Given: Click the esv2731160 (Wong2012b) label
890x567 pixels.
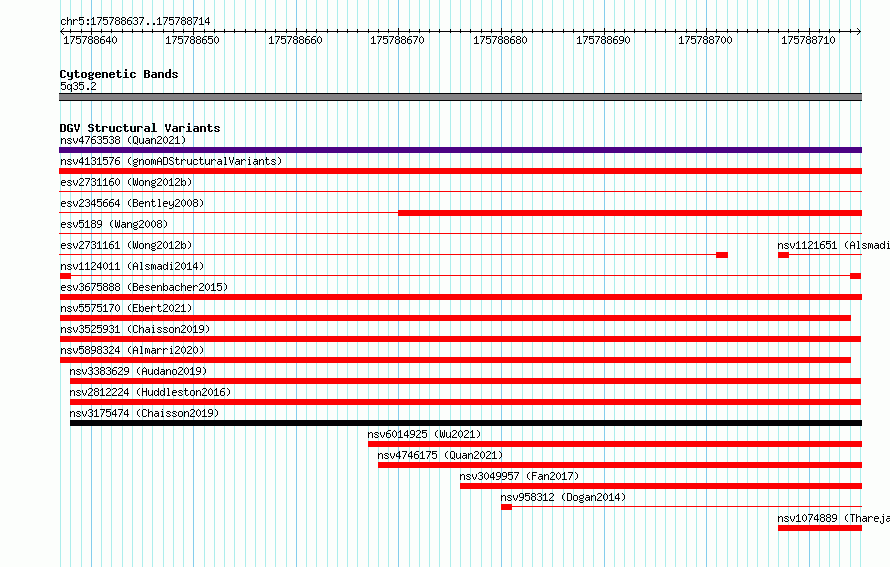Looking at the screenshot, I should click(126, 182).
